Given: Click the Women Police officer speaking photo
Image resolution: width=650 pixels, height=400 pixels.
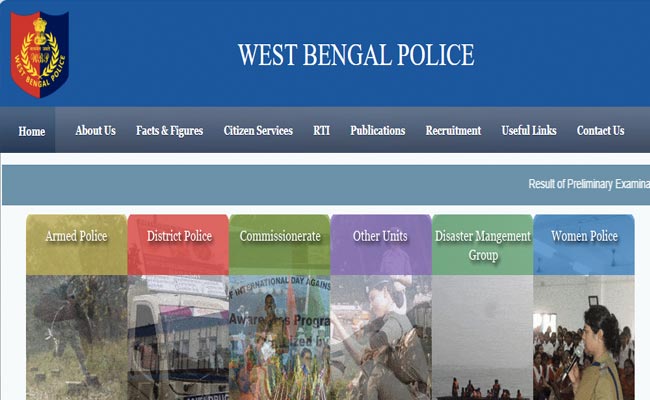Looking at the screenshot, I should coord(584,337).
